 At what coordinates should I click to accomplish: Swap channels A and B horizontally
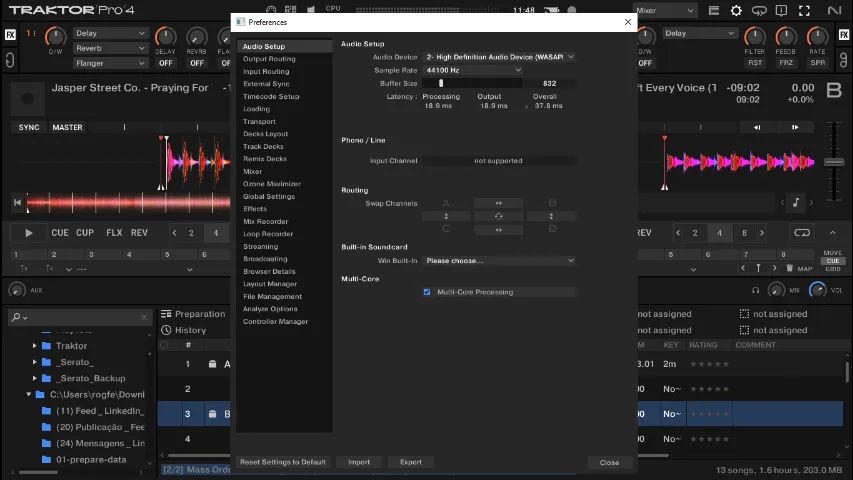click(x=498, y=203)
